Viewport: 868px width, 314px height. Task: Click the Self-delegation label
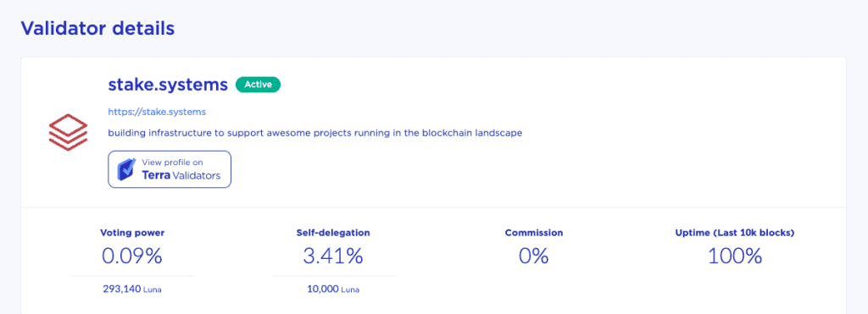tap(333, 233)
